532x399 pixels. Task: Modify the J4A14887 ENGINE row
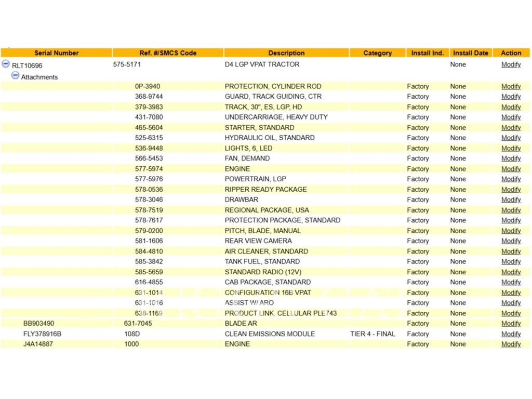(x=511, y=344)
